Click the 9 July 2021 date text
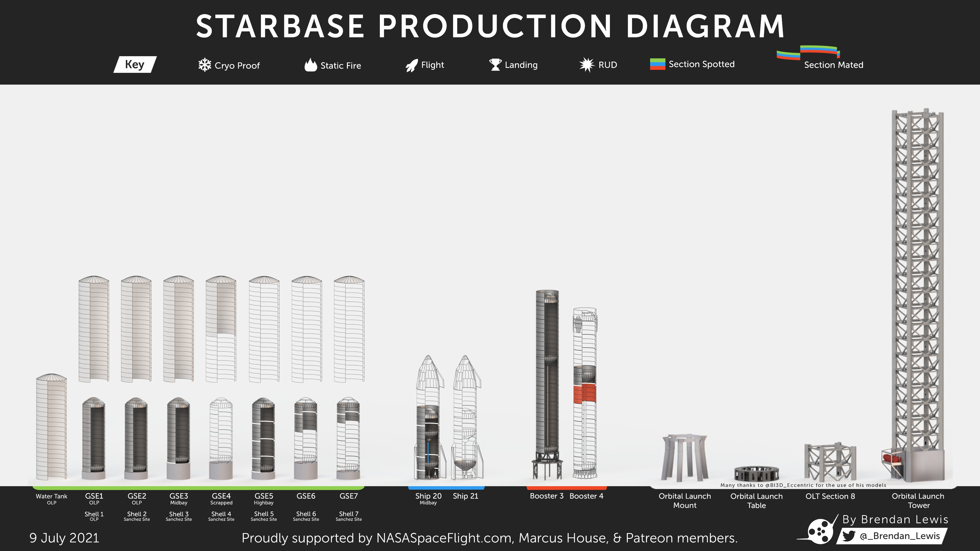 (64, 538)
